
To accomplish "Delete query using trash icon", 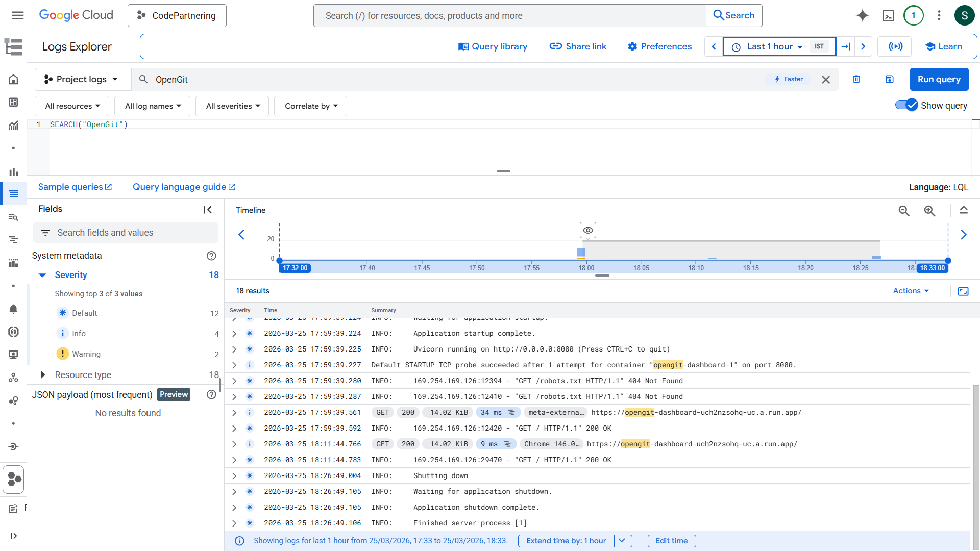I will pyautogui.click(x=856, y=79).
